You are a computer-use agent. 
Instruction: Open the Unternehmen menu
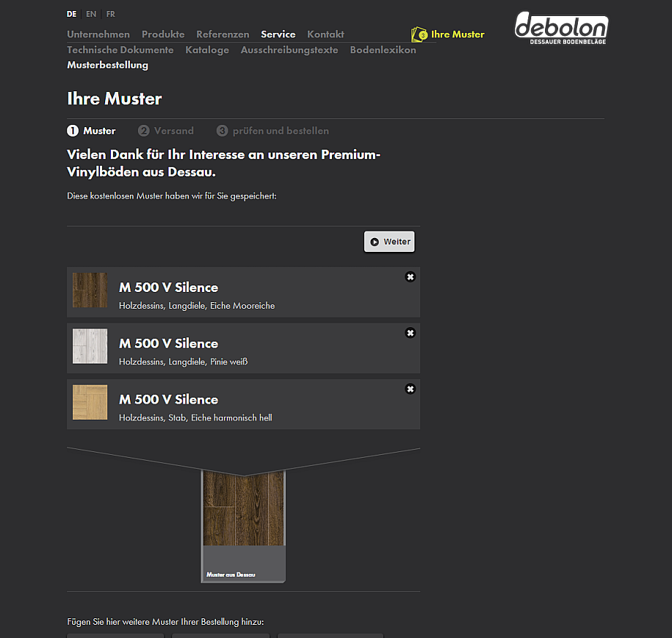click(99, 34)
